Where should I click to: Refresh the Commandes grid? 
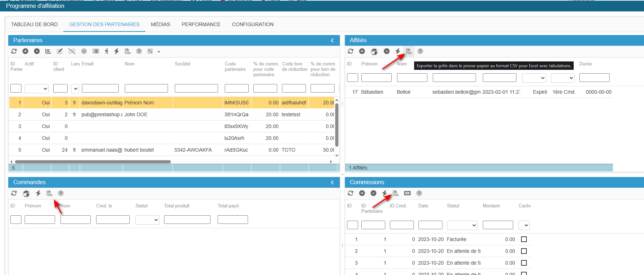[x=14, y=193]
